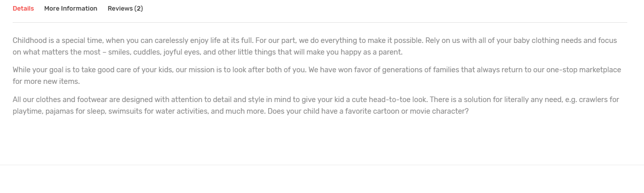
Task: Click the paragraph starting "While your goal"
Action: click(x=317, y=75)
